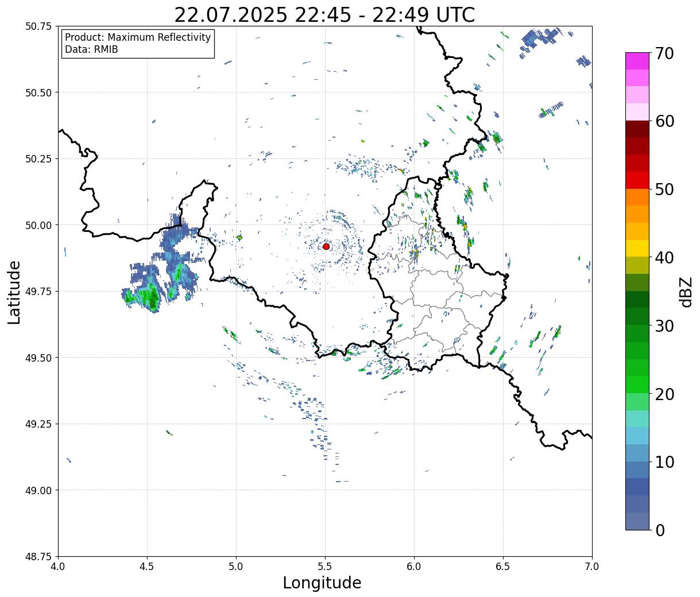This screenshot has width=700, height=597.
Task: Click the 20 tick label on colorbar
Action: 664,394
